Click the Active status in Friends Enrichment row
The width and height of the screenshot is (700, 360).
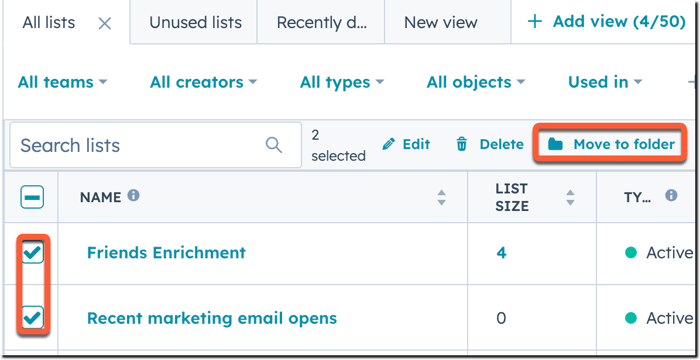[x=658, y=253]
